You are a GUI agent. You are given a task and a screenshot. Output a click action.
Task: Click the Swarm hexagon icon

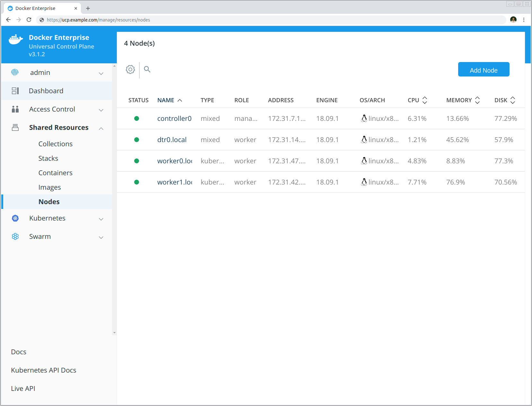pos(15,236)
